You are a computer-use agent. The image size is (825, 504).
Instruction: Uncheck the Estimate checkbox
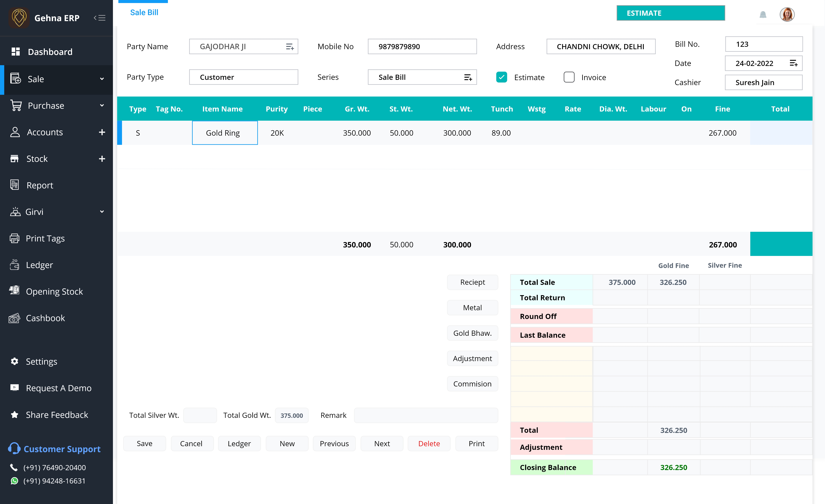pyautogui.click(x=501, y=77)
